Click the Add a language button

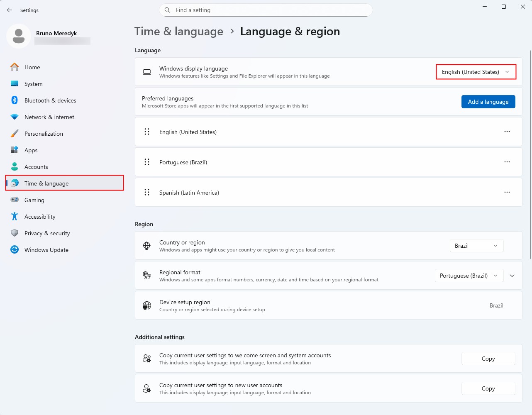click(488, 102)
